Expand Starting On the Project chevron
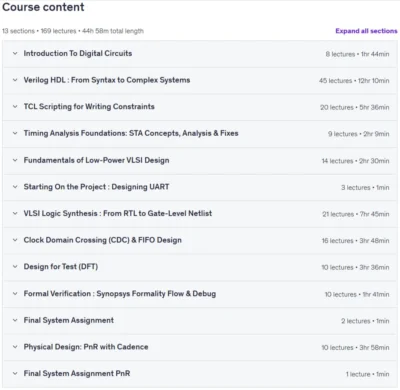 point(15,187)
